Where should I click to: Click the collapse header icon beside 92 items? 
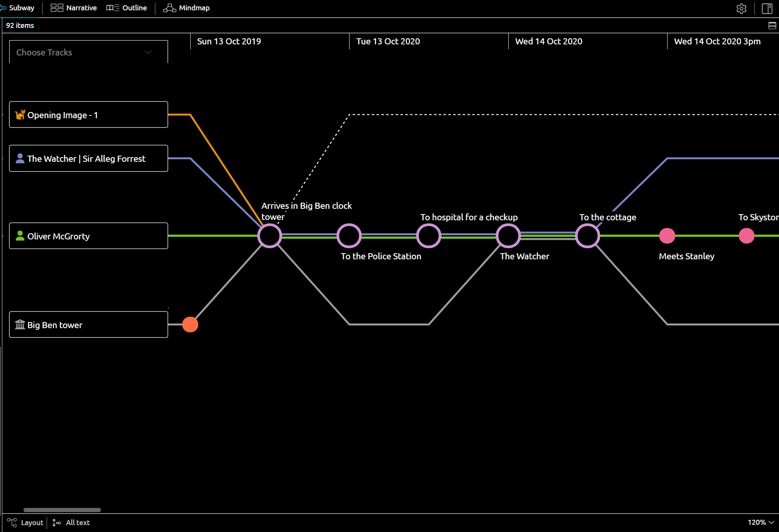tap(772, 26)
